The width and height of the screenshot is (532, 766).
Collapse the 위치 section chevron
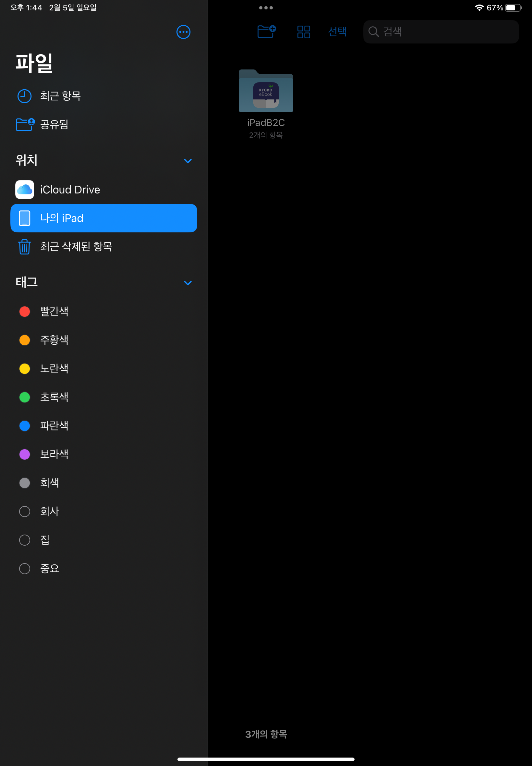[188, 161]
